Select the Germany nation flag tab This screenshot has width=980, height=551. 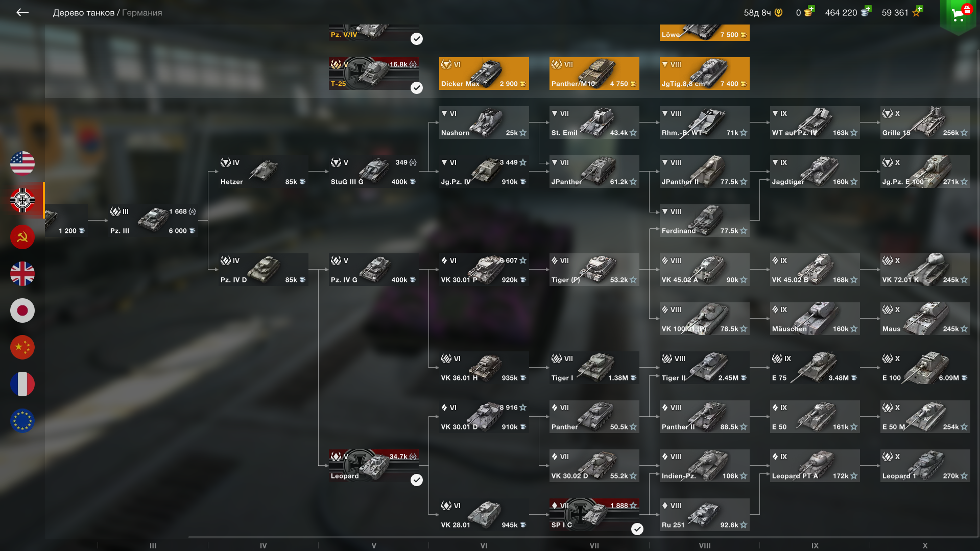pos(22,200)
